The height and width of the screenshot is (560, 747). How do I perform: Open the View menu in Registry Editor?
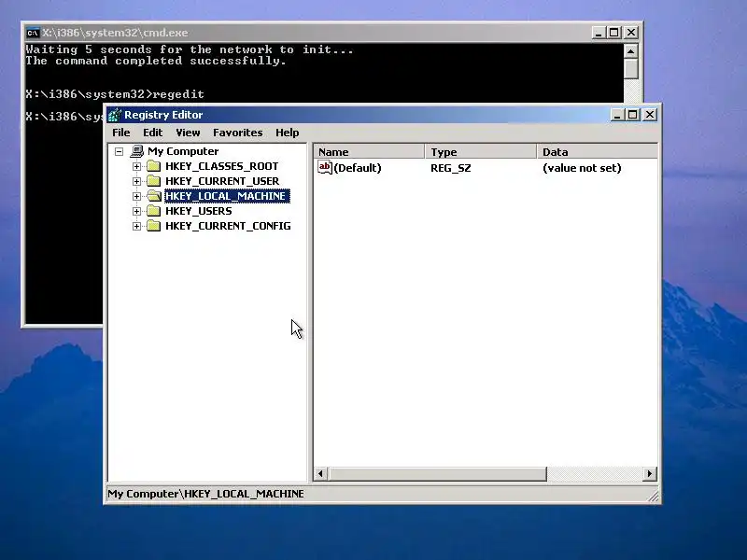pyautogui.click(x=188, y=133)
